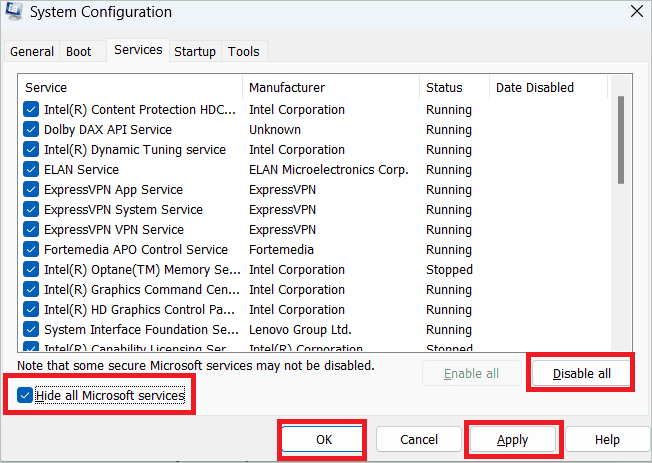This screenshot has height=463, width=652.
Task: Click Unknown manufacturer for Dolby DAX
Action: (275, 130)
